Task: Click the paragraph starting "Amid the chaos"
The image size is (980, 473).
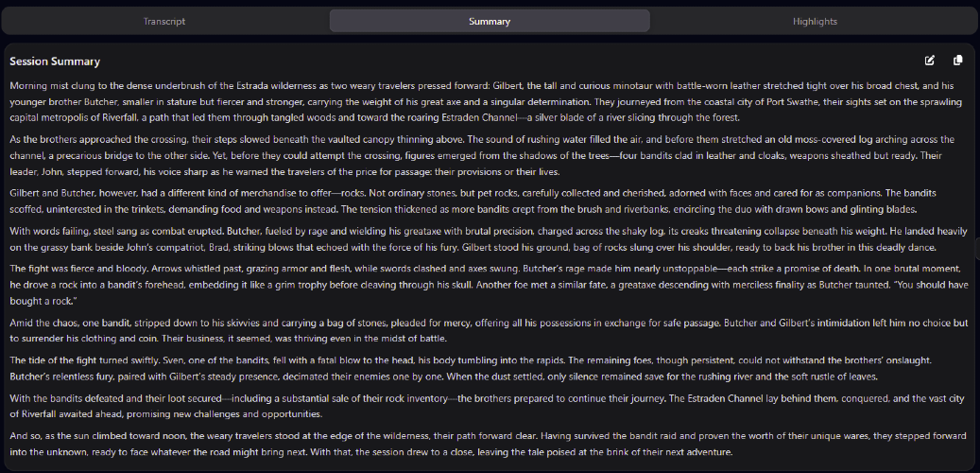Action: (488, 331)
